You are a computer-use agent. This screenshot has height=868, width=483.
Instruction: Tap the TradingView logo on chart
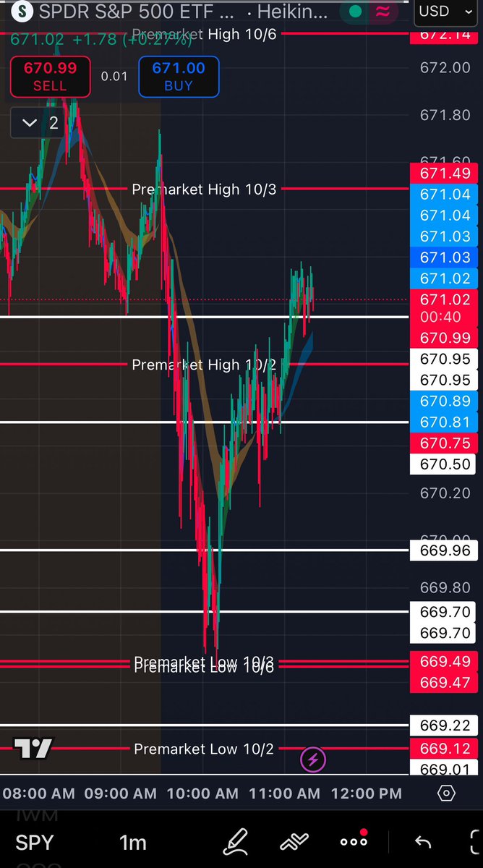point(33,749)
